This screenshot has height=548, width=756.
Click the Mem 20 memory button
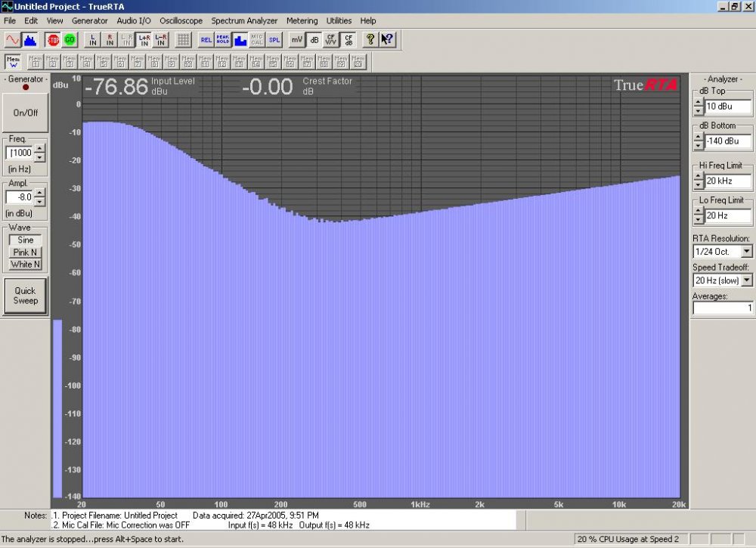click(x=358, y=62)
